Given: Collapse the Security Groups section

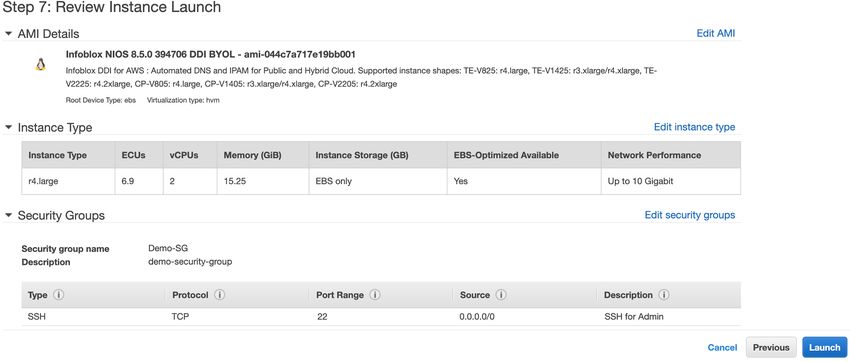Looking at the screenshot, I should (x=8, y=216).
